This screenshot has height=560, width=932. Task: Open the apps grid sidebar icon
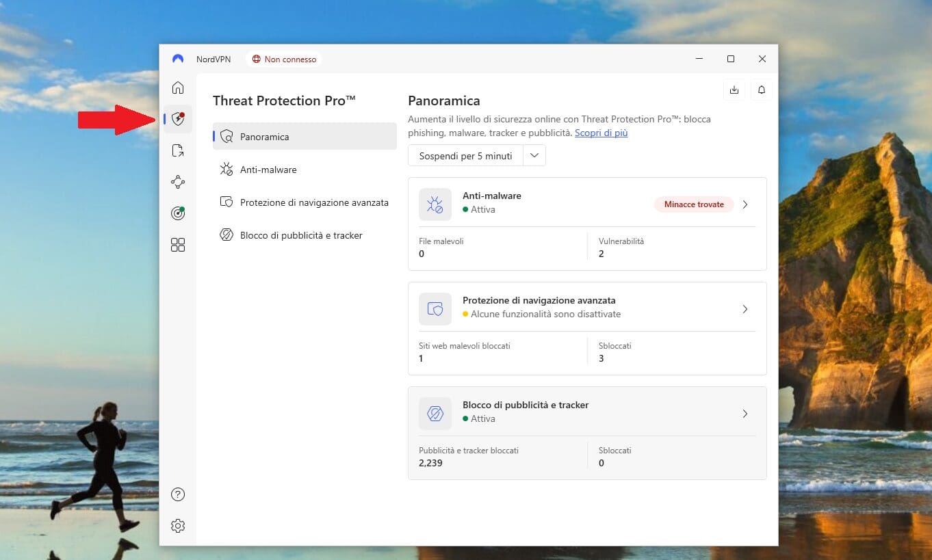click(x=178, y=245)
